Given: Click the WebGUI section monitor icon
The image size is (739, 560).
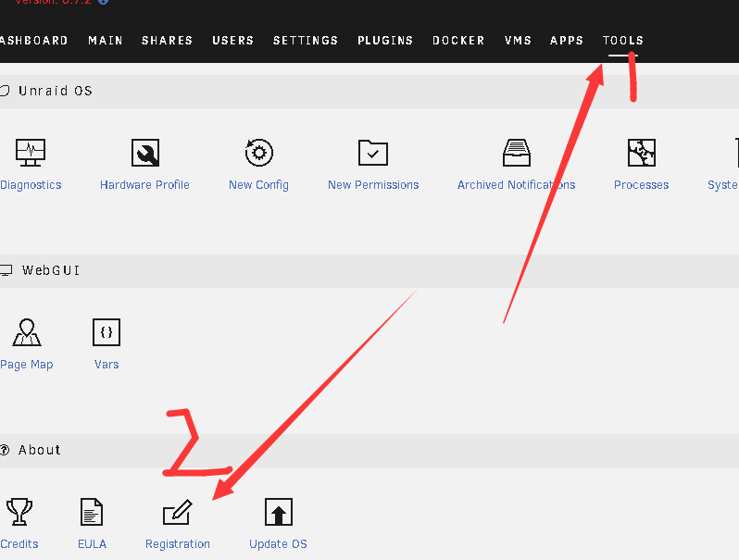Looking at the screenshot, I should pos(6,270).
